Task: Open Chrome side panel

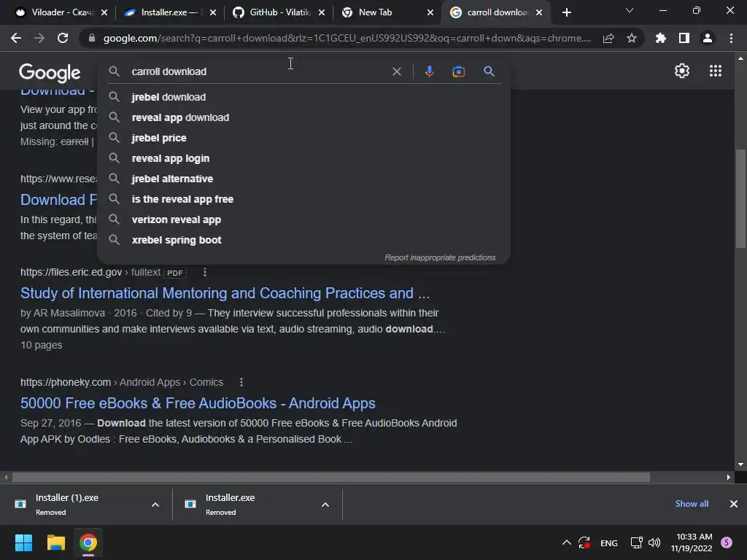Action: pyautogui.click(x=684, y=38)
